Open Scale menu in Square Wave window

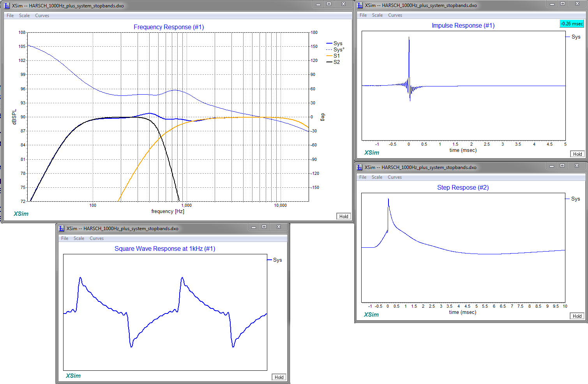click(x=79, y=238)
